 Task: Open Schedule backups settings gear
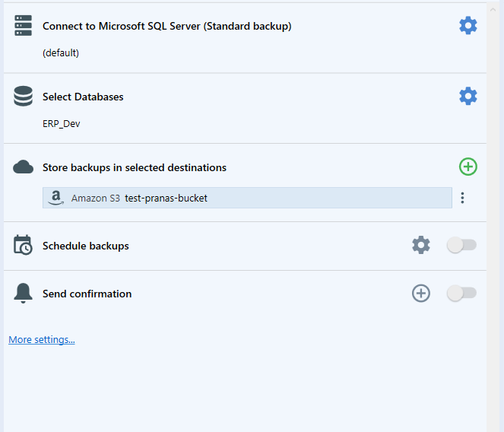(x=421, y=245)
